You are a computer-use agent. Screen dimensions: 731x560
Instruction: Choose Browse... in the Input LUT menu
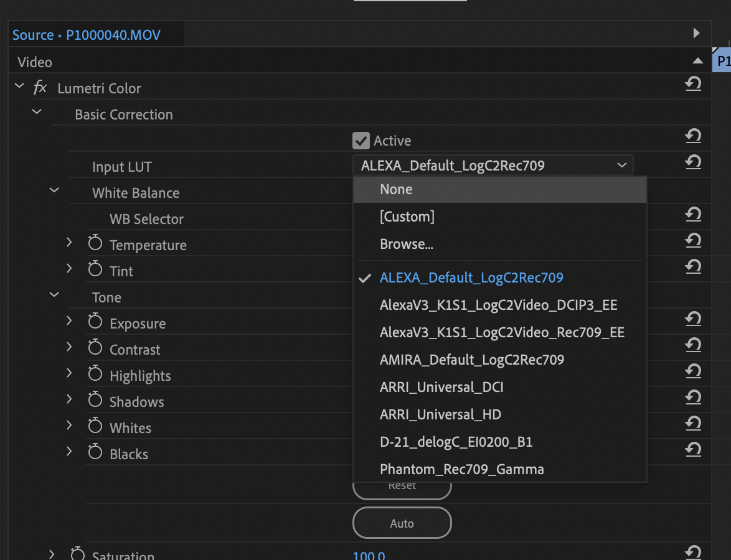[406, 244]
